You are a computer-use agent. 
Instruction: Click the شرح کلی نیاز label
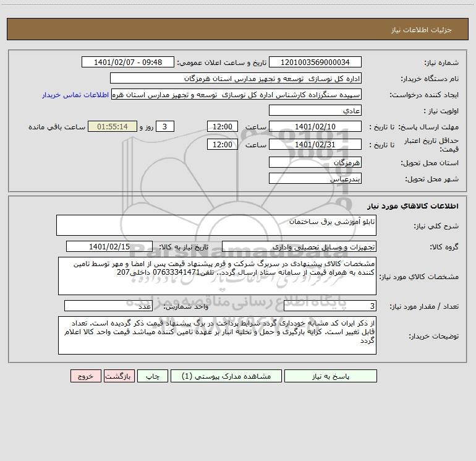(x=436, y=226)
